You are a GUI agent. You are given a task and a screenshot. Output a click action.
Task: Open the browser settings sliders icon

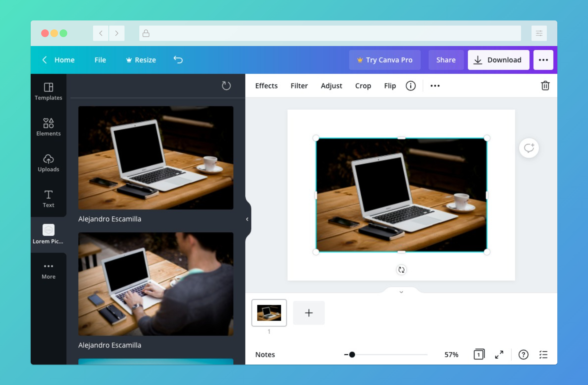click(x=539, y=33)
